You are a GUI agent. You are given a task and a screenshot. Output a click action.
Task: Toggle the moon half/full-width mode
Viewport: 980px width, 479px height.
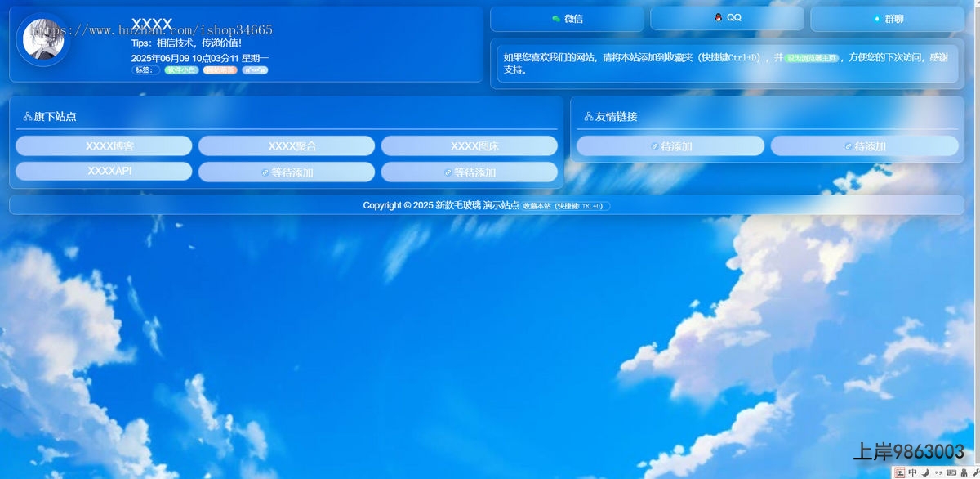point(925,472)
